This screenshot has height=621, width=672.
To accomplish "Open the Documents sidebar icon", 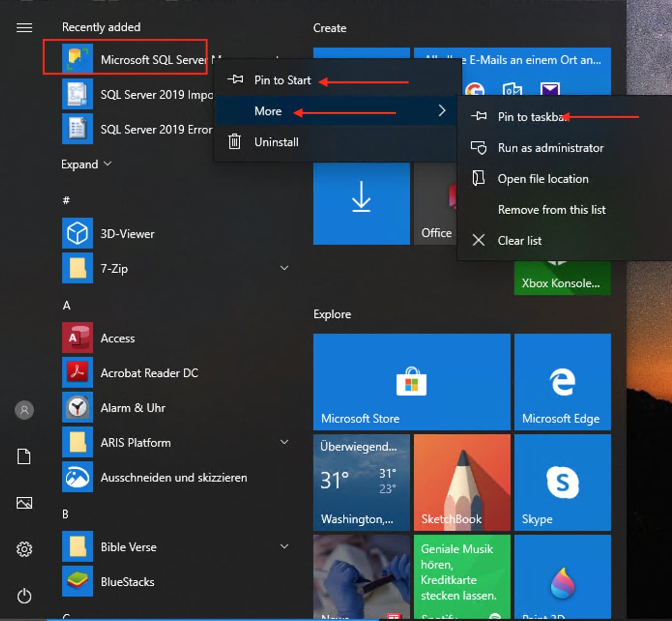I will pyautogui.click(x=24, y=456).
